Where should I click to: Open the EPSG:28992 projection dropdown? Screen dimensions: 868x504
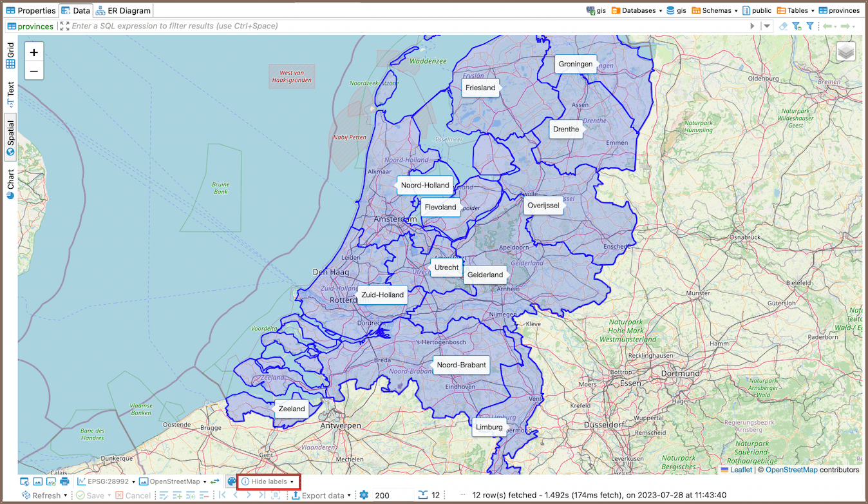107,481
